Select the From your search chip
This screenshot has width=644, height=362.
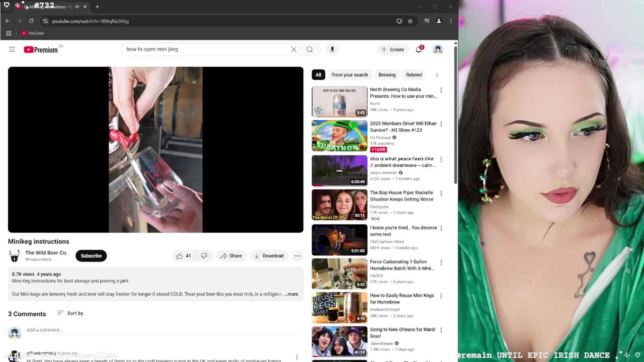coord(350,75)
